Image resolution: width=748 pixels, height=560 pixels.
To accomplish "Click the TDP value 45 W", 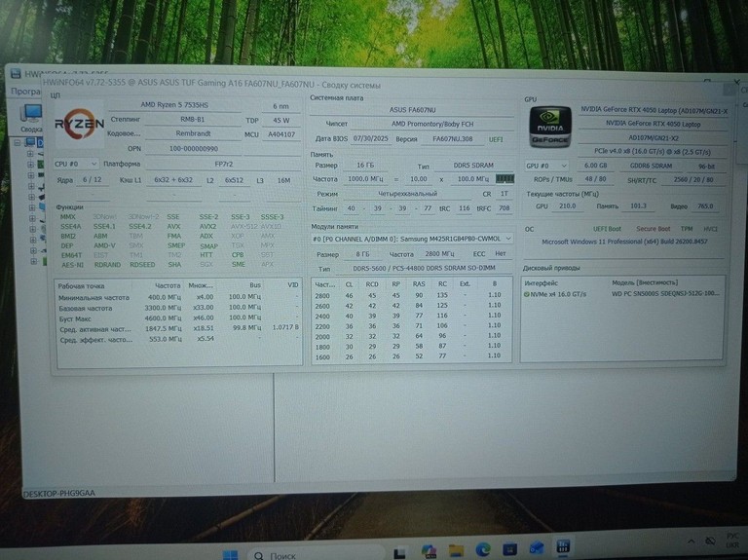I will (x=280, y=120).
